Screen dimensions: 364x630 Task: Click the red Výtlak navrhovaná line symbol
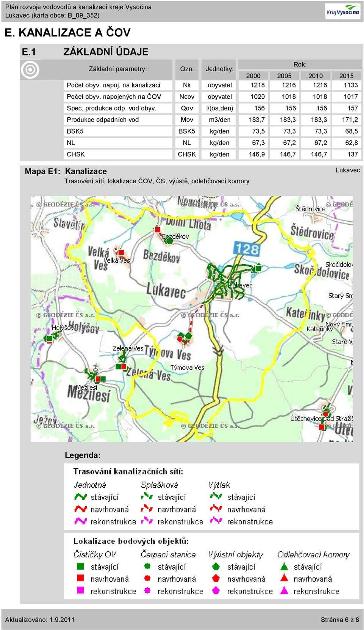click(216, 508)
